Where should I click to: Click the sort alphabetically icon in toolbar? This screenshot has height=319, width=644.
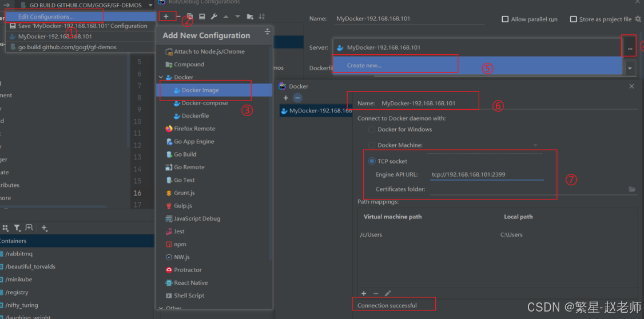pos(261,17)
